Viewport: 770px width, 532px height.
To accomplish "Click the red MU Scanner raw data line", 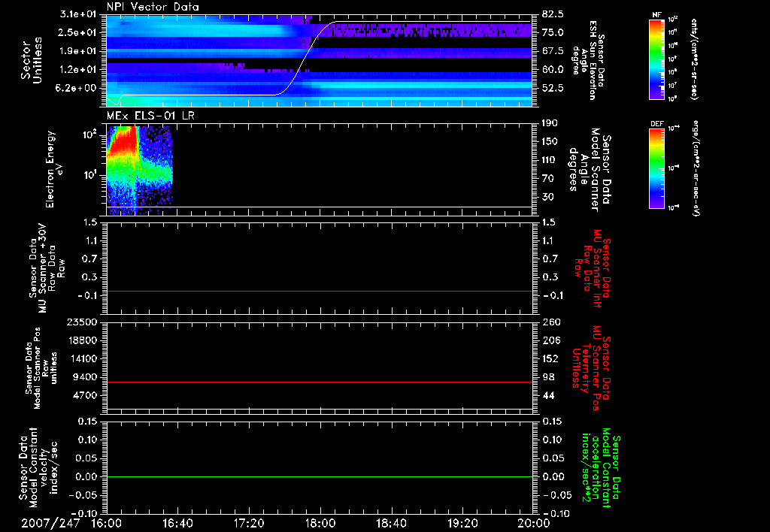I will pos(320,291).
